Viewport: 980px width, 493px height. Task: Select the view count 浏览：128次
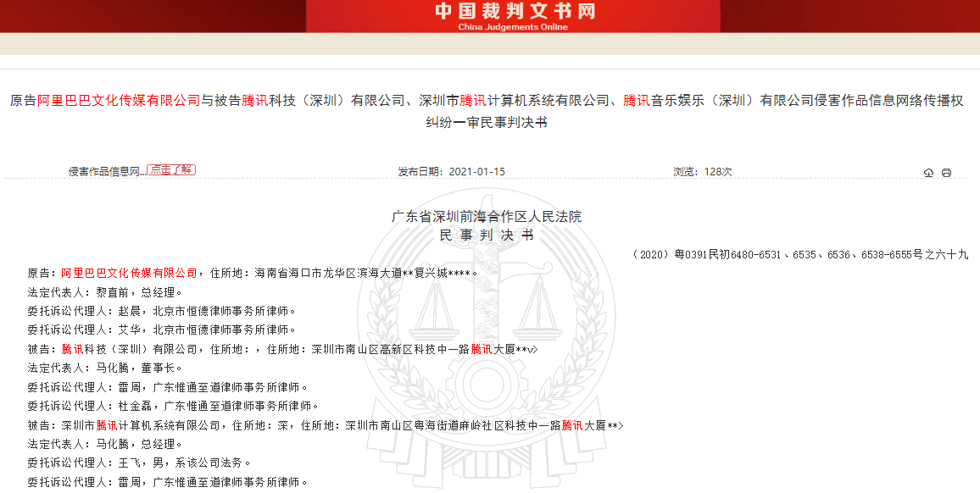(703, 171)
